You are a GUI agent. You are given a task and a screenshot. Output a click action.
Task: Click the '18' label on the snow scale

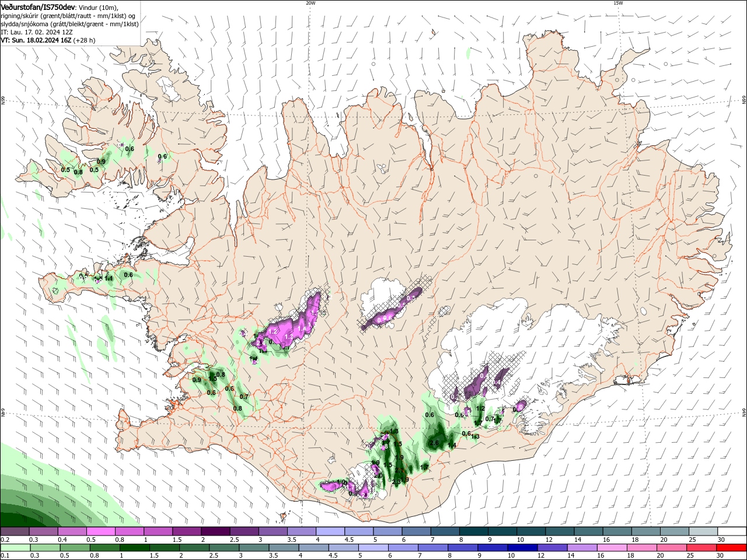point(635,540)
